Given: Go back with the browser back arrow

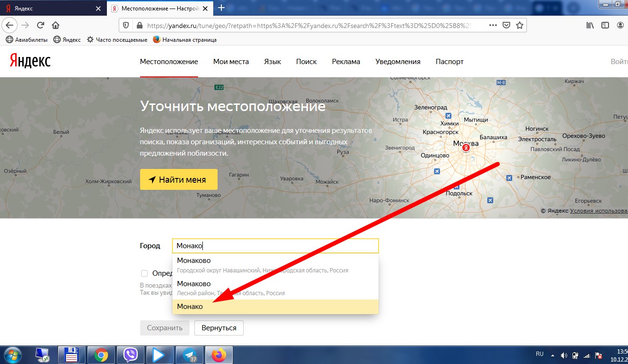Looking at the screenshot, I should (x=10, y=25).
